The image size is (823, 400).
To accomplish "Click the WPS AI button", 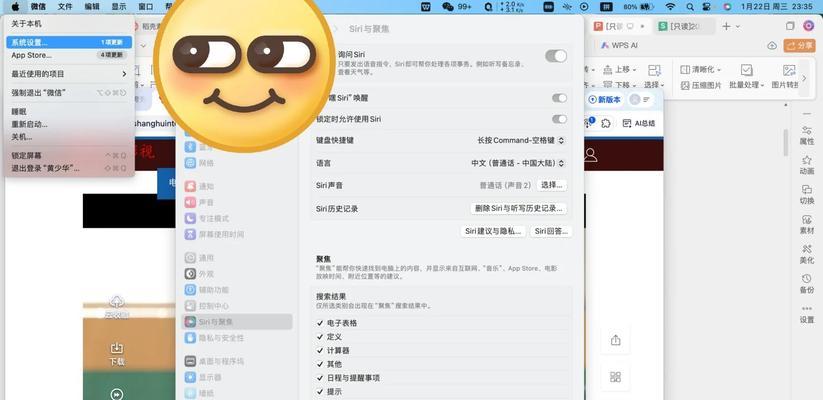I will 619,46.
